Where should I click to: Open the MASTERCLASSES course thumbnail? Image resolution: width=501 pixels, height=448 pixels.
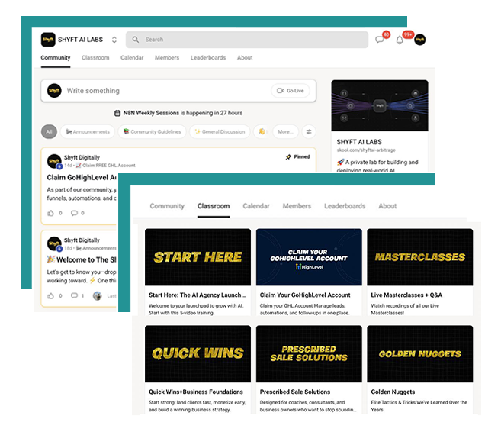point(420,257)
